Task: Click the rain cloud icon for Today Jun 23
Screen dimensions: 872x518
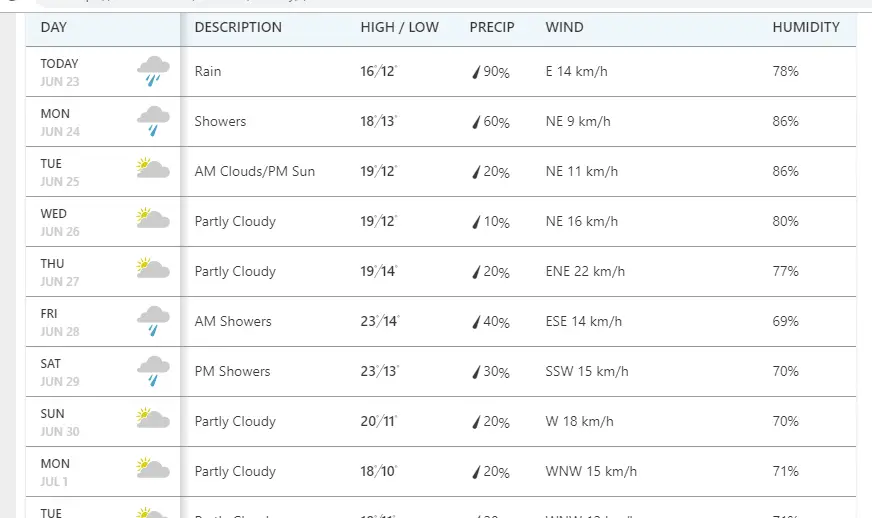Action: click(x=153, y=71)
